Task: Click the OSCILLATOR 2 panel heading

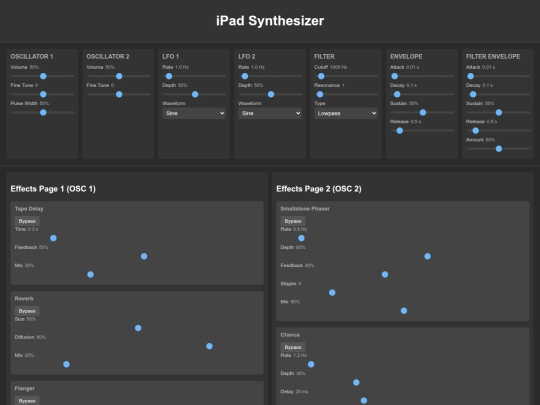Action: tap(108, 56)
